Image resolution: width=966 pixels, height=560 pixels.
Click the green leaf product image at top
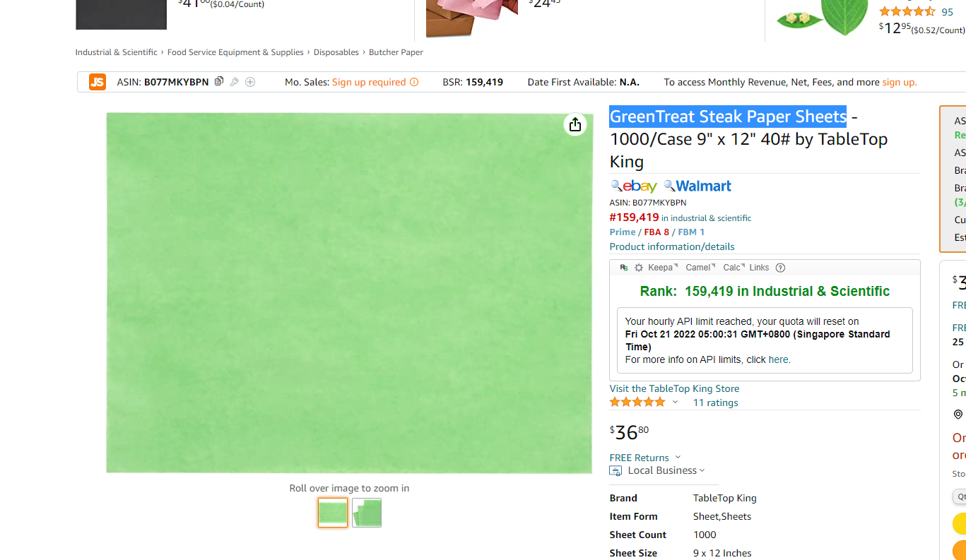pyautogui.click(x=823, y=18)
